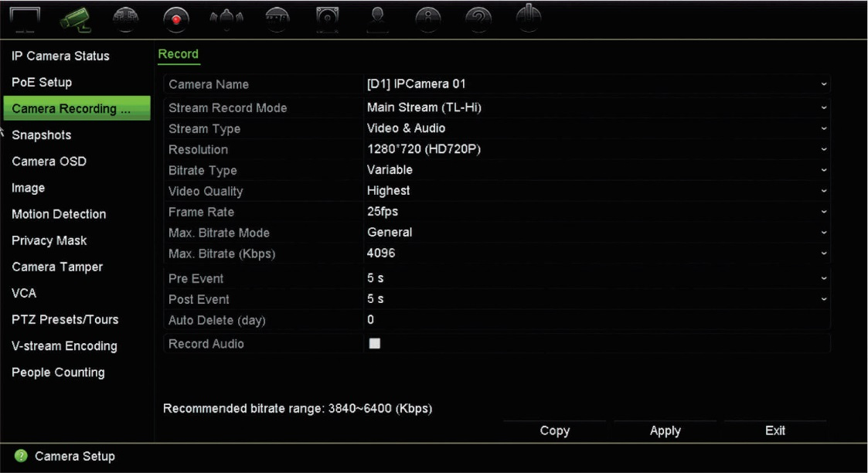Viewport: 868px width, 473px height.
Task: Switch to the Record tab
Action: 179,54
